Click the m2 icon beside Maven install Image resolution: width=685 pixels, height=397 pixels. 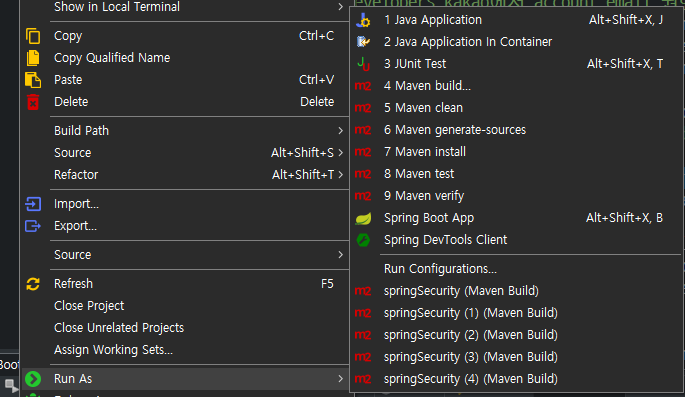(363, 152)
